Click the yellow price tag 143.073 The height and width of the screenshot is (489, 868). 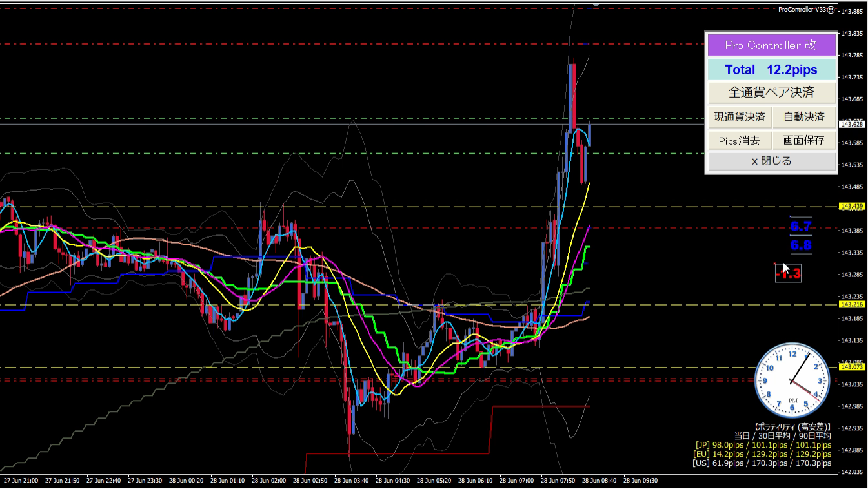click(x=851, y=367)
